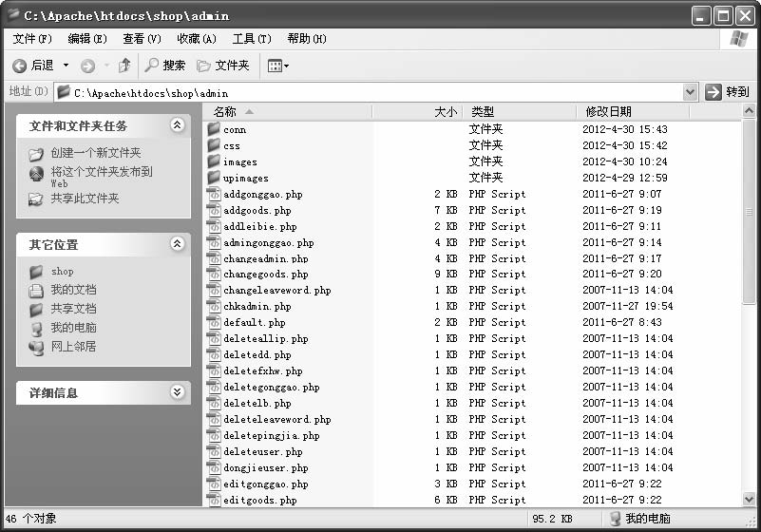Select file addleibie.php
Viewport: 761px width, 532px height.
coord(259,227)
